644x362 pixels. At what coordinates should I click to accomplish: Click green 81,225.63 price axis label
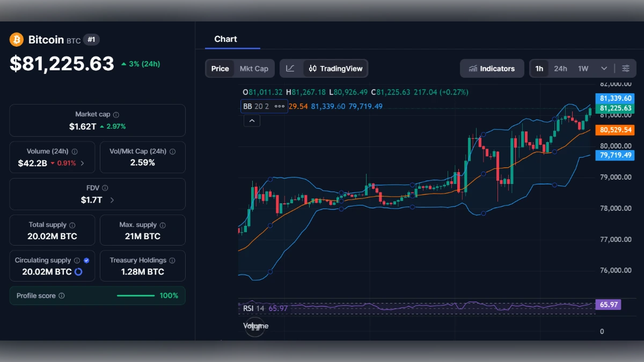tap(616, 108)
